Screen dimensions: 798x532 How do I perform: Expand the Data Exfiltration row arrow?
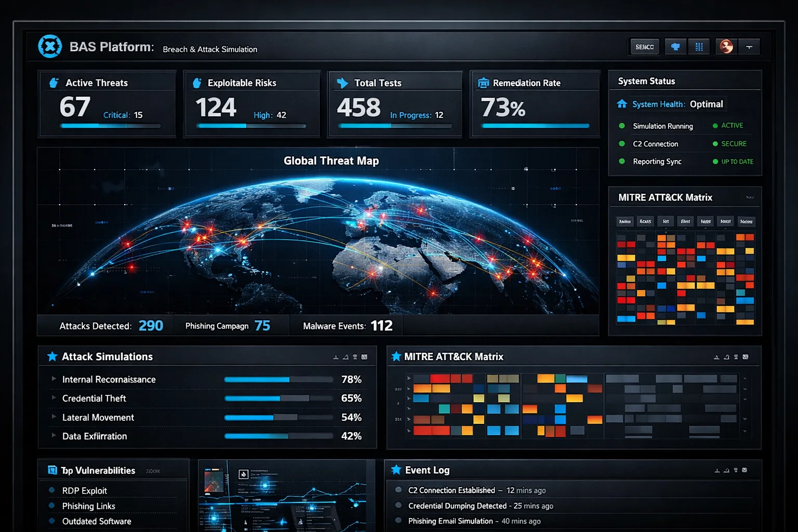point(54,435)
